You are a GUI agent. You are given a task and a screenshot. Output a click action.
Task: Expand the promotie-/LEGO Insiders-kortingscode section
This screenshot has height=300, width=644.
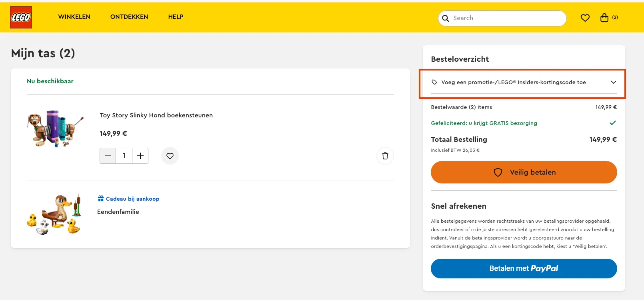(524, 83)
